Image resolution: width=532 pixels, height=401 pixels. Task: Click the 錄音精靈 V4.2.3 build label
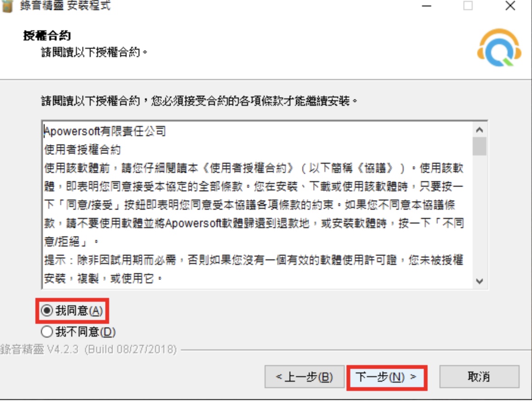[88, 349]
